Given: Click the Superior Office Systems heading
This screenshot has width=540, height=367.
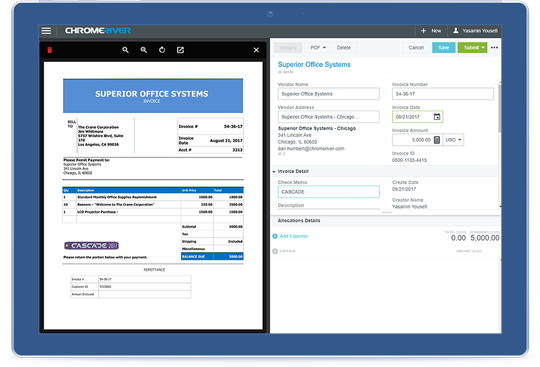Looking at the screenshot, I should 314,64.
